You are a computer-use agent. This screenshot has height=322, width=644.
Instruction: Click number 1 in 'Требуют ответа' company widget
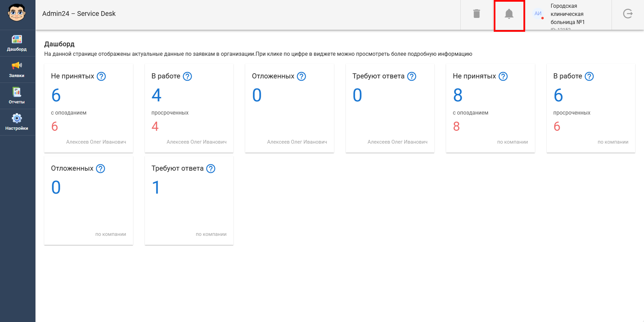[x=156, y=188]
